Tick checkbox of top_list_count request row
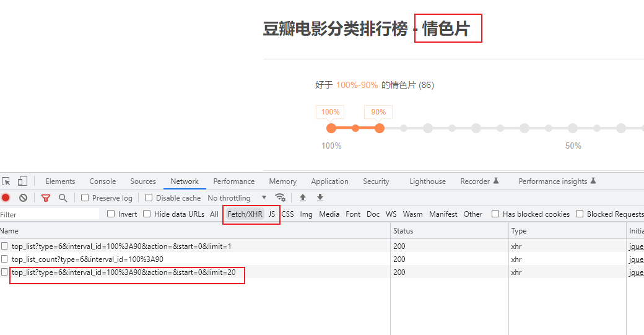This screenshot has height=335, width=644. pos(4,259)
